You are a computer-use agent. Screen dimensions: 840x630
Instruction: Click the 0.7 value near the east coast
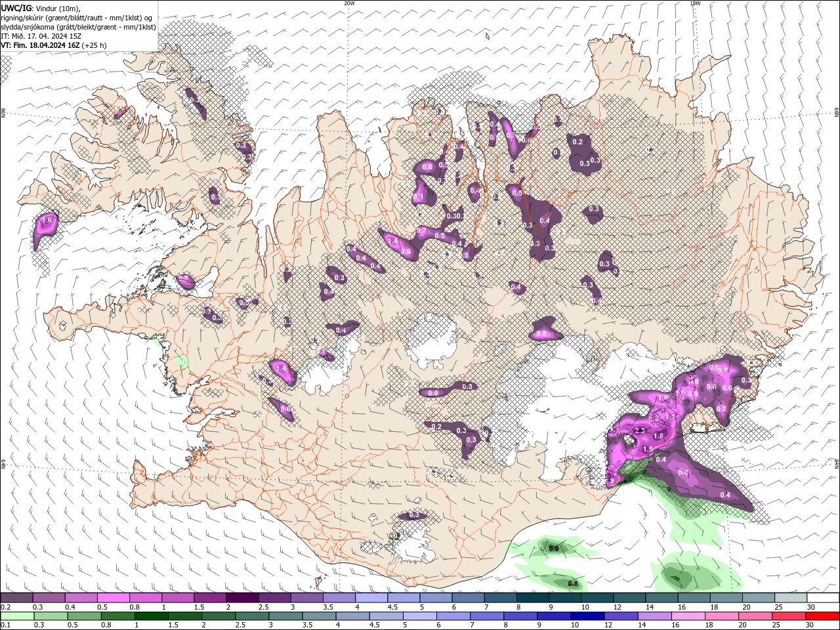tap(721, 408)
